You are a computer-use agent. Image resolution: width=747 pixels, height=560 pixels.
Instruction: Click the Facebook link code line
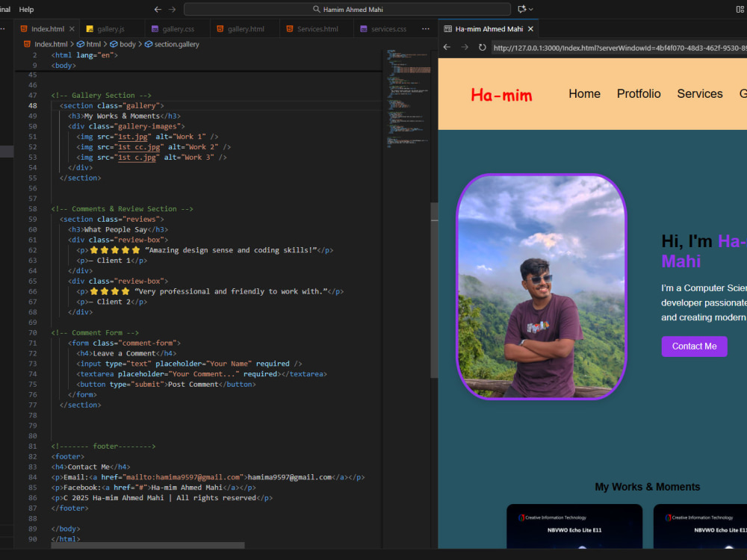(x=153, y=488)
